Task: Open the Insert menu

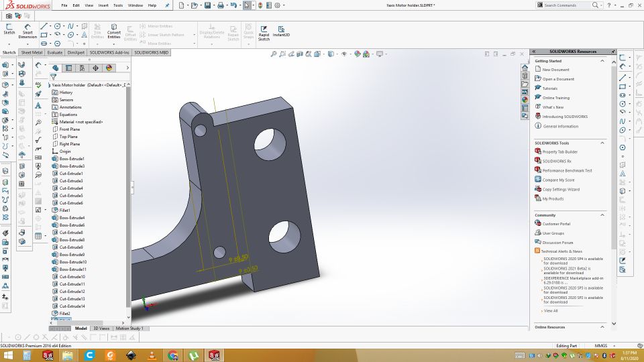Action: coord(103,5)
